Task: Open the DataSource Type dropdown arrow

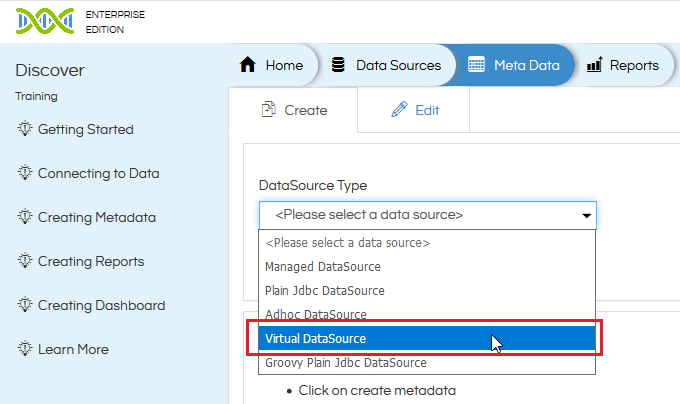Action: tap(585, 215)
